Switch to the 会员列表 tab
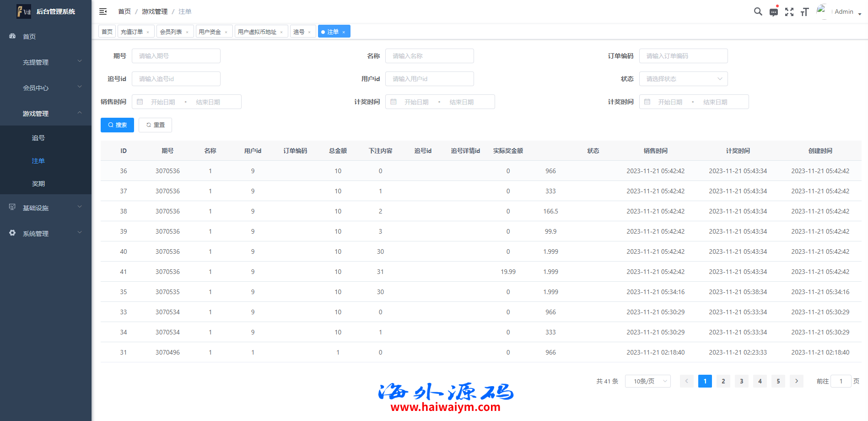The width and height of the screenshot is (868, 421). coord(171,32)
